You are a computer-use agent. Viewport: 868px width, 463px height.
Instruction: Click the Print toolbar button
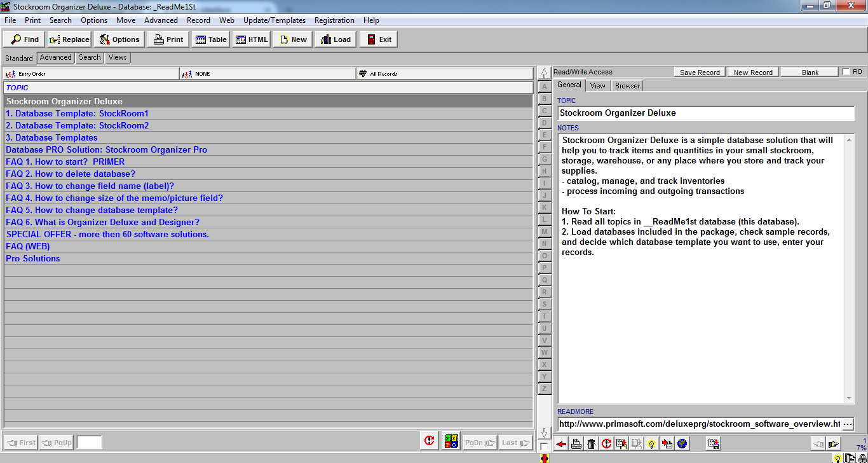[168, 39]
